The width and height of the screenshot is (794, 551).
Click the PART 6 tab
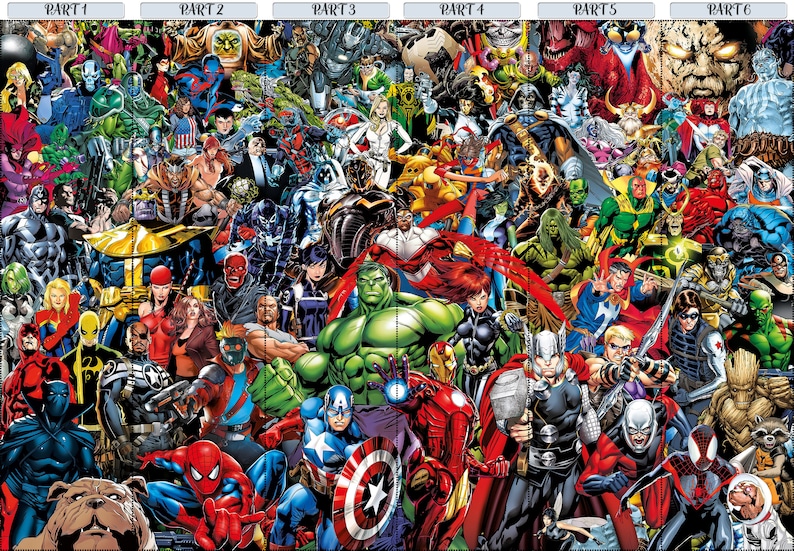(728, 10)
